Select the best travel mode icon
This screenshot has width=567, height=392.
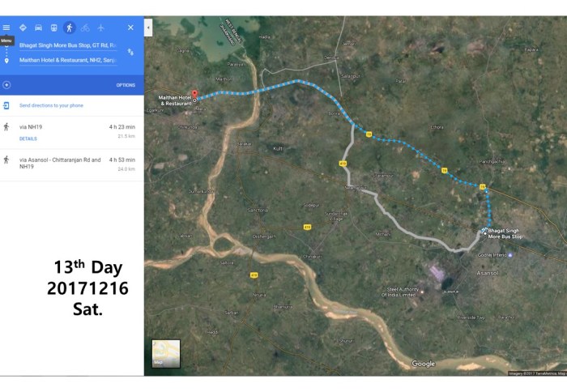23,28
